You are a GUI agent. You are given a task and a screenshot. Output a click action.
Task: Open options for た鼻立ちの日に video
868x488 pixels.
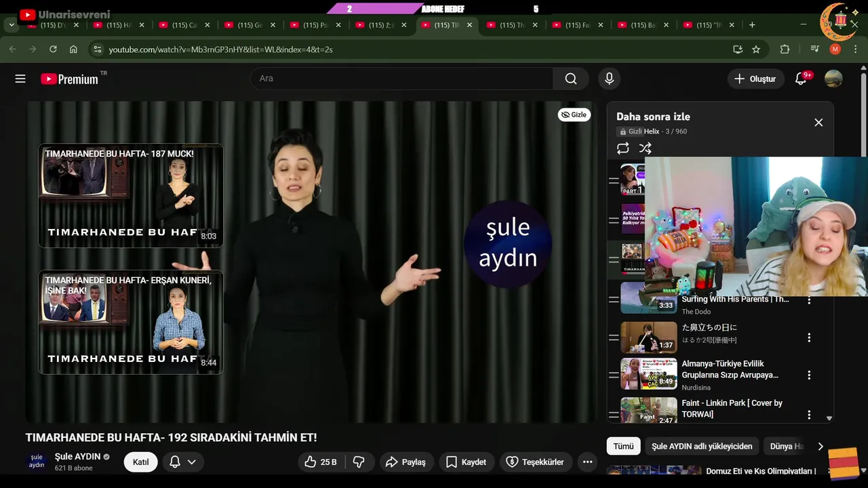click(809, 338)
